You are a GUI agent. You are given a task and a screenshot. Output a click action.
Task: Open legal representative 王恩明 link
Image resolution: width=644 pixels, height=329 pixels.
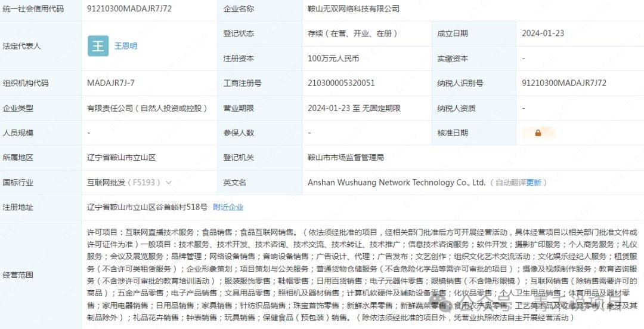pyautogui.click(x=126, y=45)
